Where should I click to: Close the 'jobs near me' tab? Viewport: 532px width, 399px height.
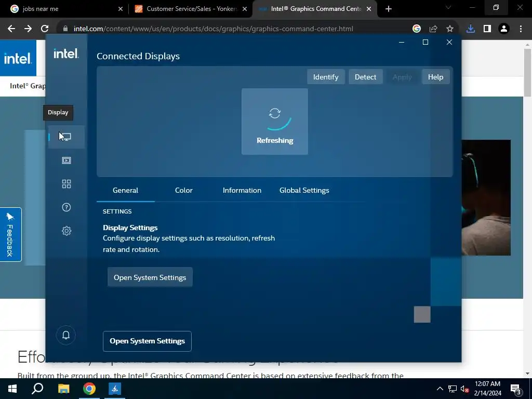pos(121,9)
